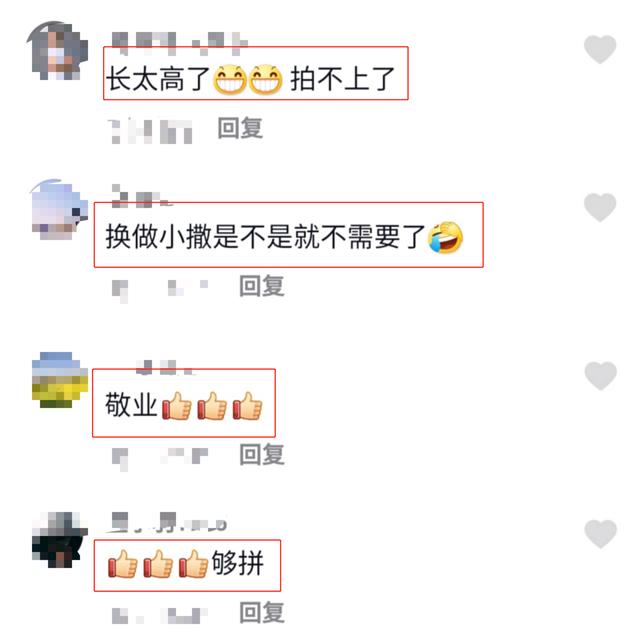
Task: Like the comment mentioning 小撒
Action: [x=600, y=207]
